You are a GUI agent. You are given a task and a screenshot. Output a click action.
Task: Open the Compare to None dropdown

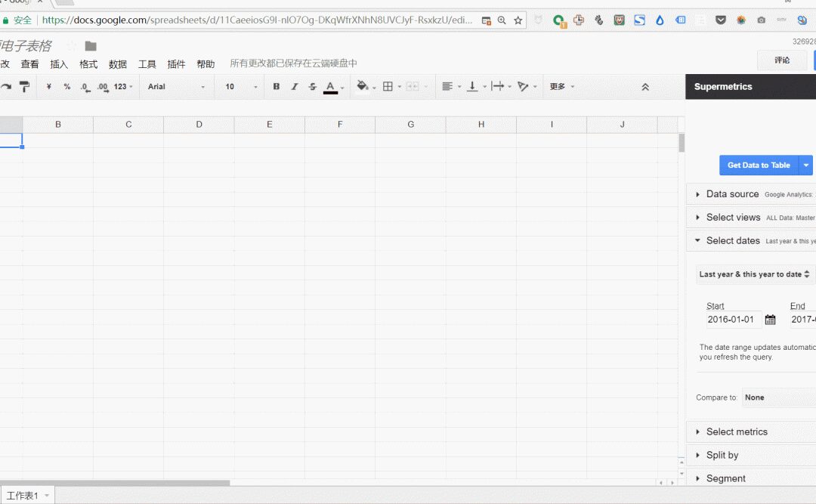(x=778, y=397)
